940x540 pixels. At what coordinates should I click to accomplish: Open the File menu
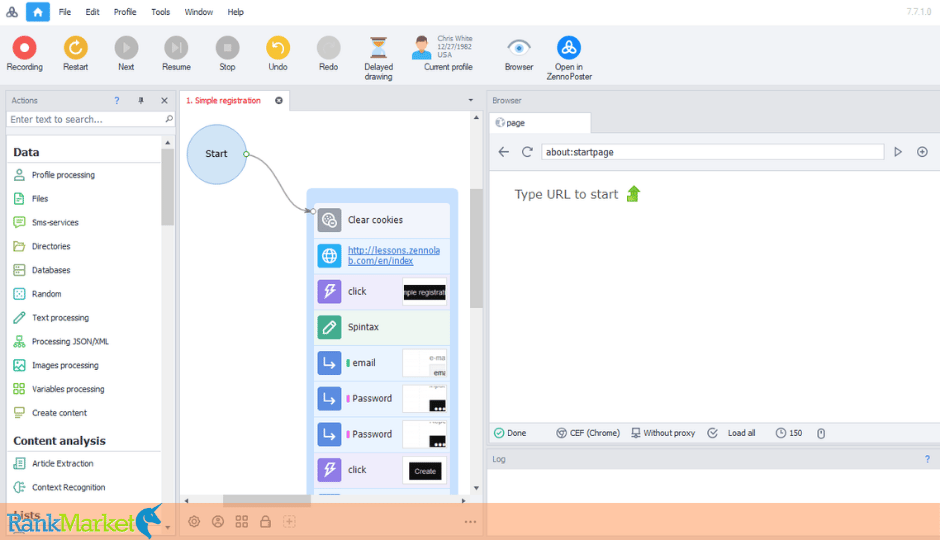(x=65, y=12)
